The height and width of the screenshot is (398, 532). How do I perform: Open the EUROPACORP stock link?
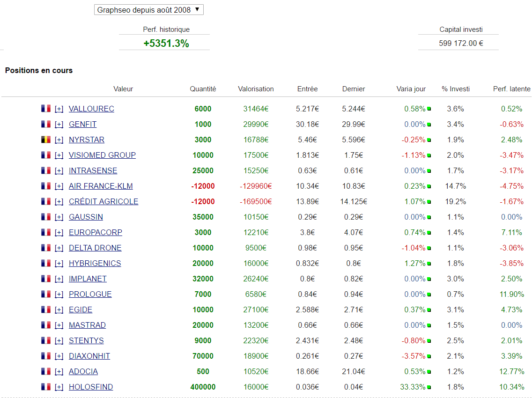[x=96, y=232]
